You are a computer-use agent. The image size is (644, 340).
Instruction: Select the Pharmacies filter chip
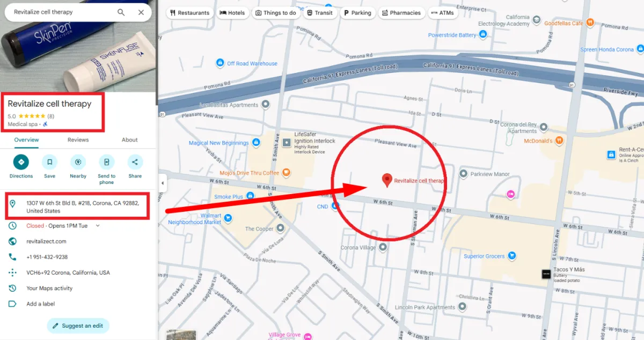(401, 13)
